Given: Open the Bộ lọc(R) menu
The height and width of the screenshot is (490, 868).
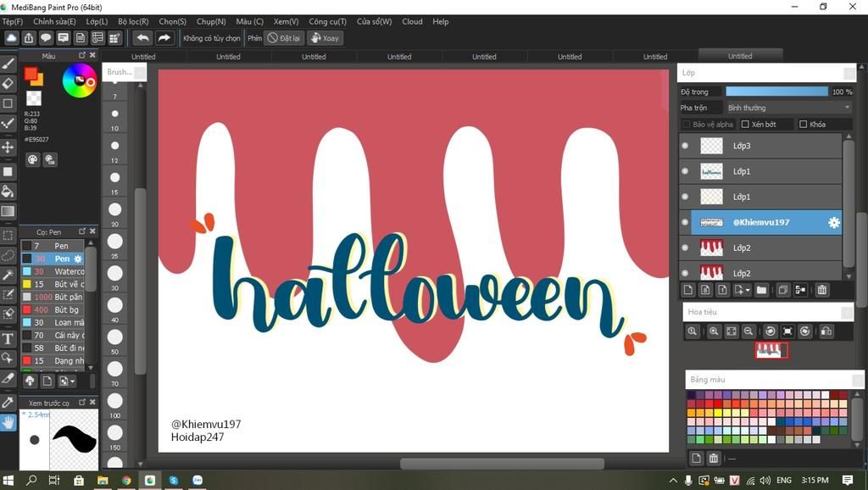Looking at the screenshot, I should click(133, 21).
